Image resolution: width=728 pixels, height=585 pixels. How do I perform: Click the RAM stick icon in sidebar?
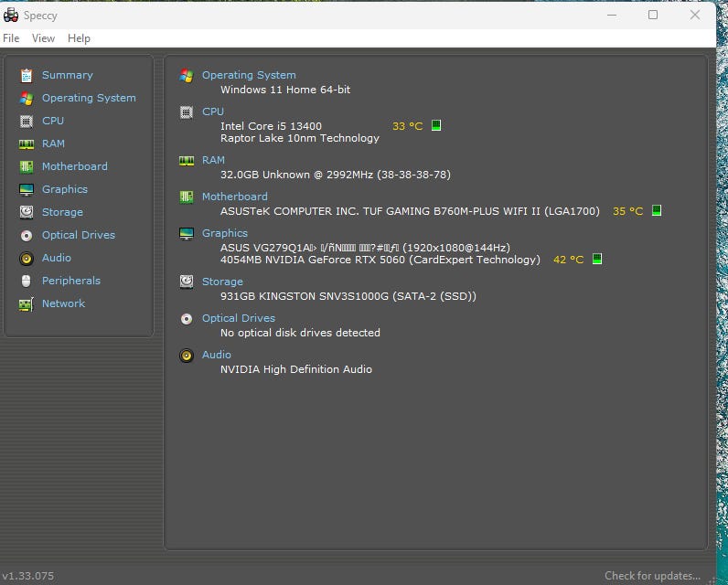coord(27,144)
